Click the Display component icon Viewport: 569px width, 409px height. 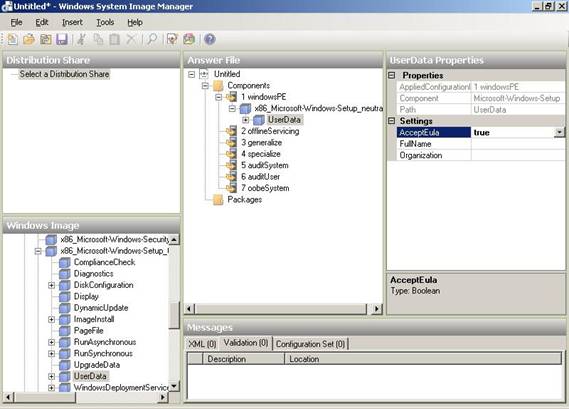65,296
